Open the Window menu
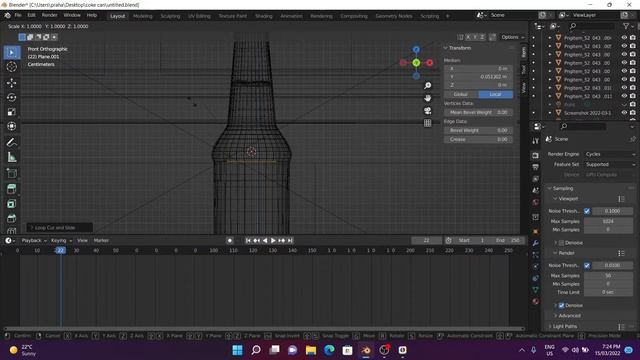Viewport: 640px width, 360px height. tap(72, 15)
